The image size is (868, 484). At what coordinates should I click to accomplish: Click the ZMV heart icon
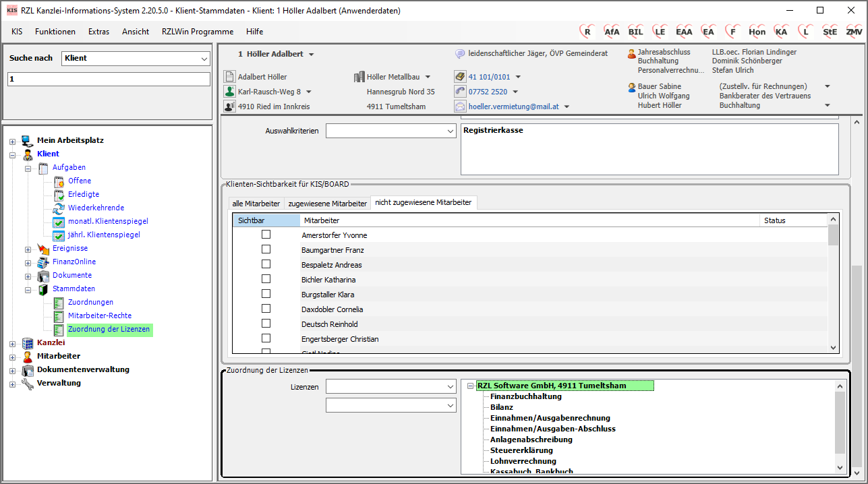(x=854, y=32)
